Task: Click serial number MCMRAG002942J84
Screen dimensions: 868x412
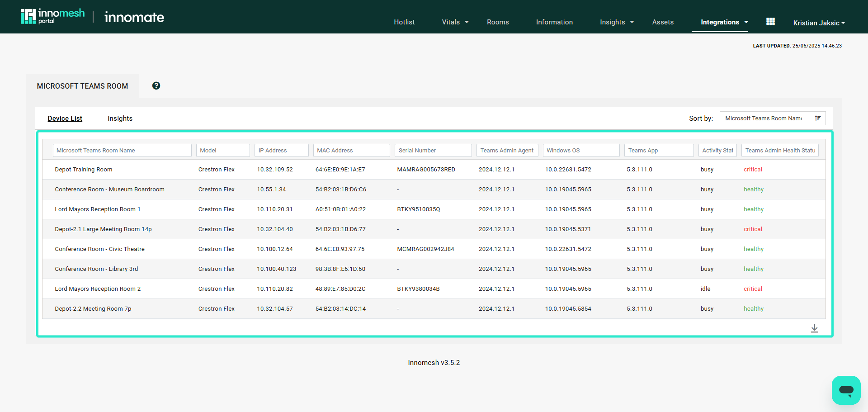Action: [x=426, y=249]
